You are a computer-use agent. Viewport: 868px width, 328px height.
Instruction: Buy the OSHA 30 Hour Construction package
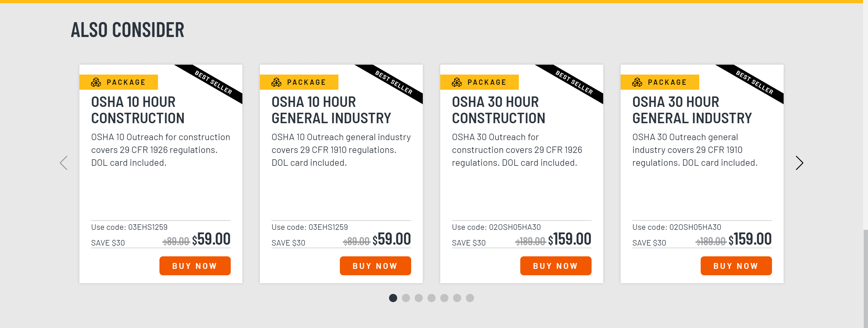[x=556, y=266]
